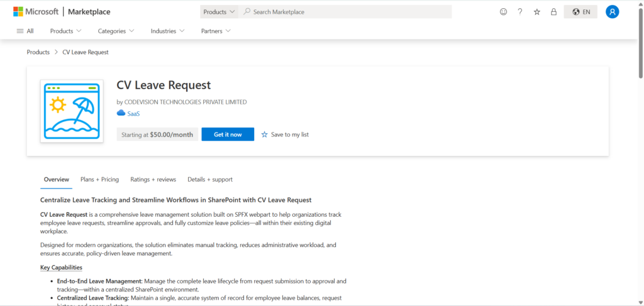
Task: Click the lock icon in header
Action: pyautogui.click(x=553, y=12)
